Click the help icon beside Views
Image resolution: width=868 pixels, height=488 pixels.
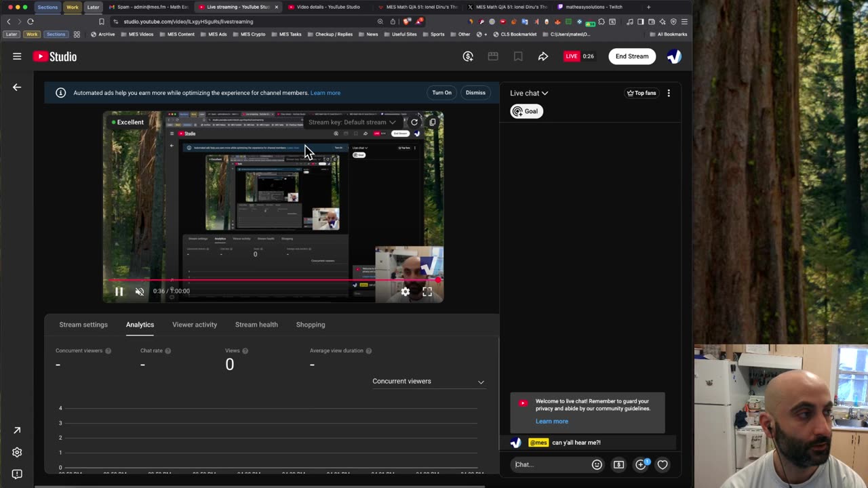[245, 351]
